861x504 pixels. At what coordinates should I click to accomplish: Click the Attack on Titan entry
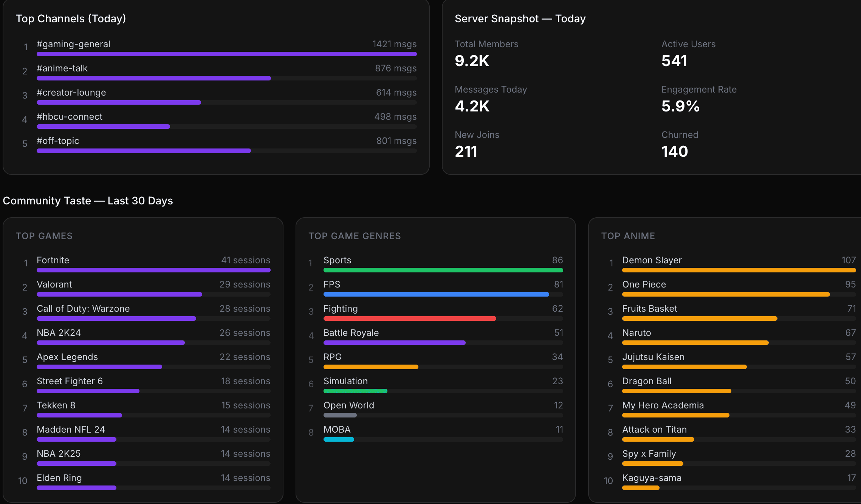tap(654, 430)
